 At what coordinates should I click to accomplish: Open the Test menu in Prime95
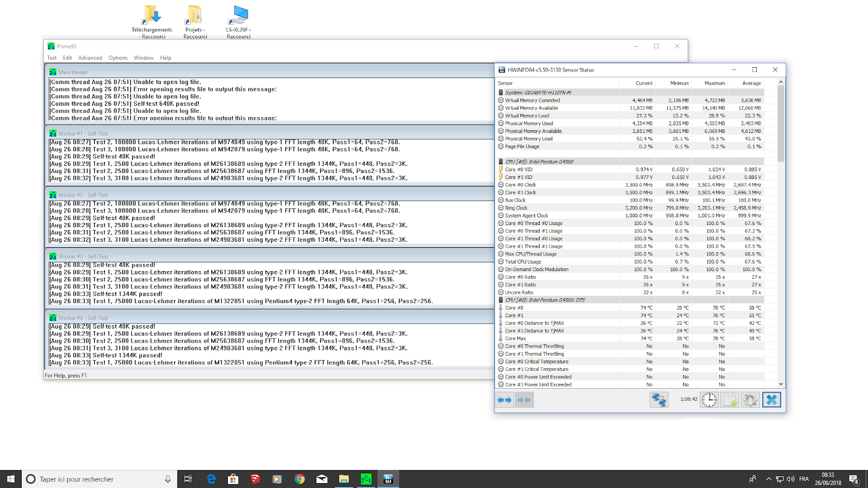click(x=52, y=58)
